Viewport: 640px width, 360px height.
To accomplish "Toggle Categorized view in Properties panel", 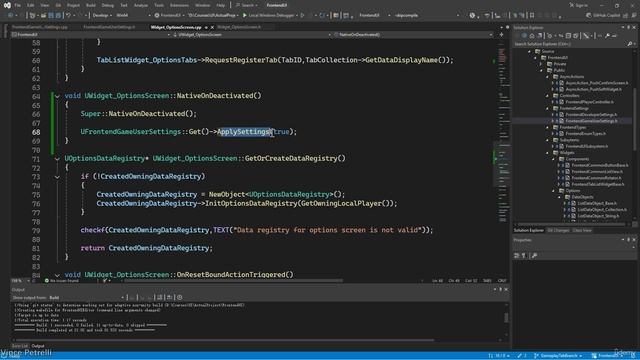I will pos(517,256).
